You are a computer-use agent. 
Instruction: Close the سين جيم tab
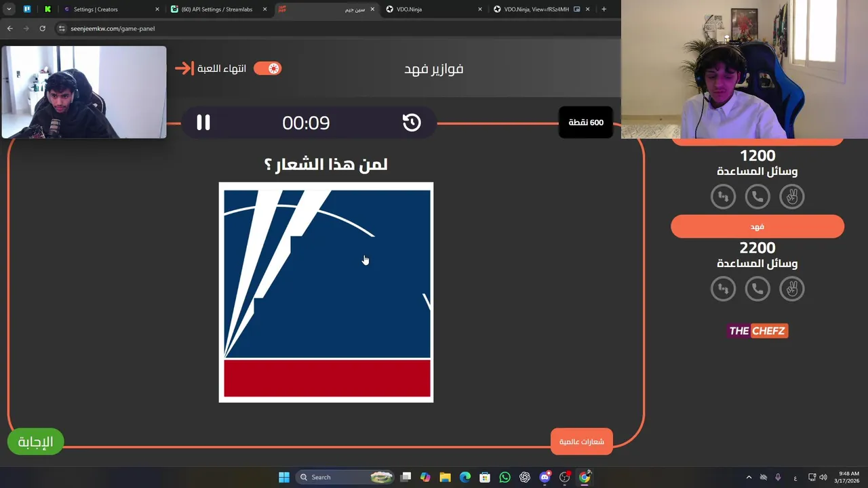click(x=372, y=9)
